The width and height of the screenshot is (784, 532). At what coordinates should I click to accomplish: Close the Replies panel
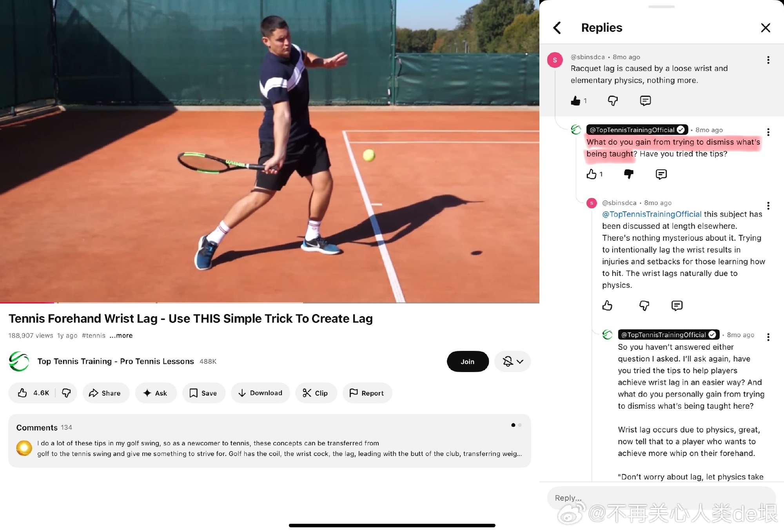click(x=765, y=28)
